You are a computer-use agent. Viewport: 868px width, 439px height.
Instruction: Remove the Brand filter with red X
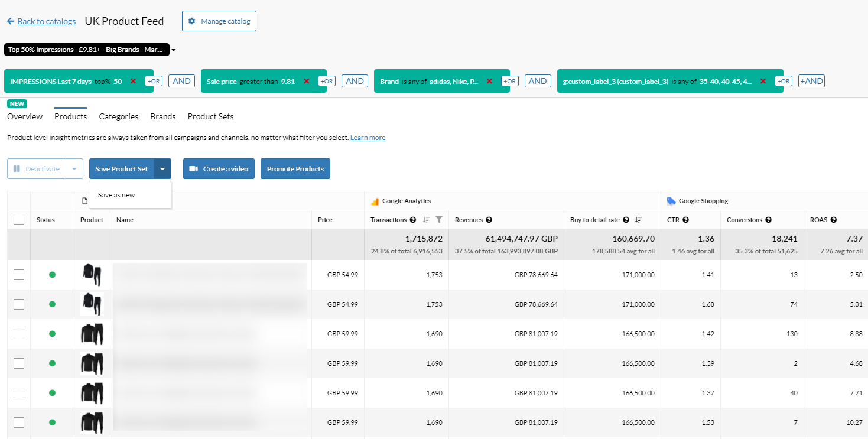click(x=489, y=81)
